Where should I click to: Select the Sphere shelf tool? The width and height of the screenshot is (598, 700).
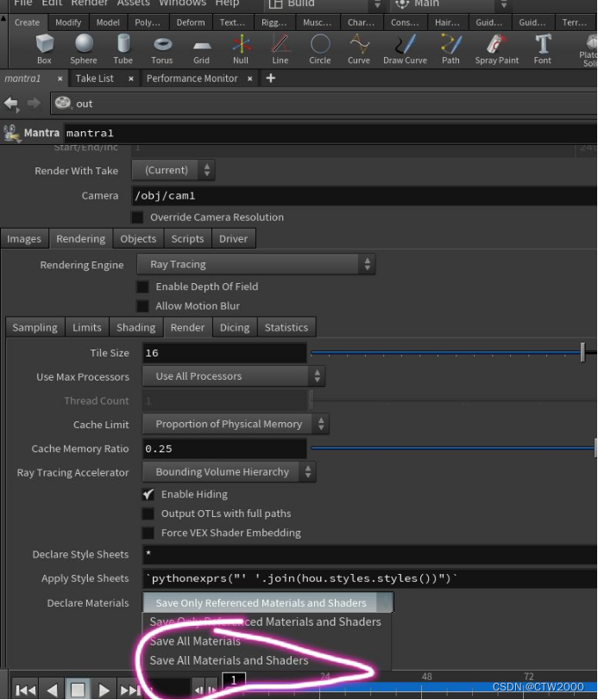(84, 49)
